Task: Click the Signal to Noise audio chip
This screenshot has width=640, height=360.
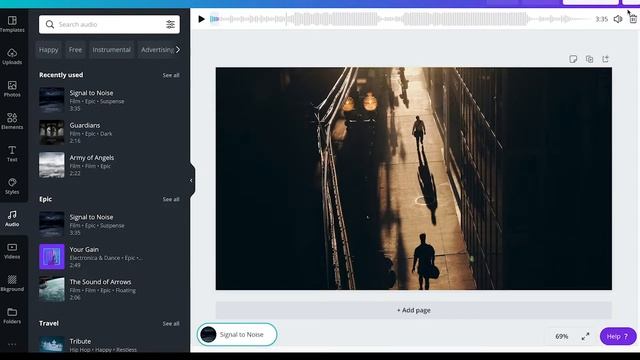Action: click(x=237, y=334)
